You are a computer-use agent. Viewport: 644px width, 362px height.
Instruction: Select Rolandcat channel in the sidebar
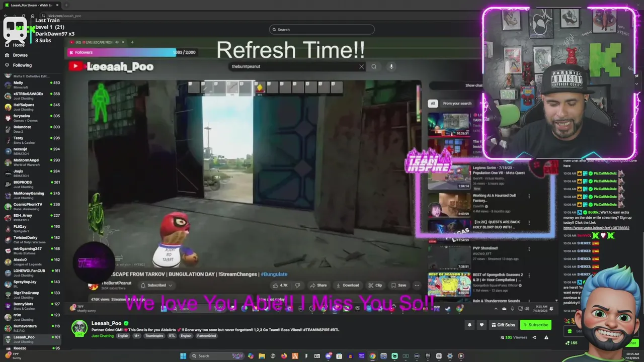[x=32, y=129]
